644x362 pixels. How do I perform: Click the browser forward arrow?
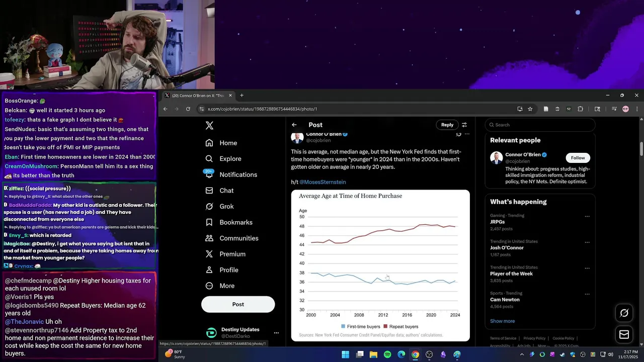[177, 109]
